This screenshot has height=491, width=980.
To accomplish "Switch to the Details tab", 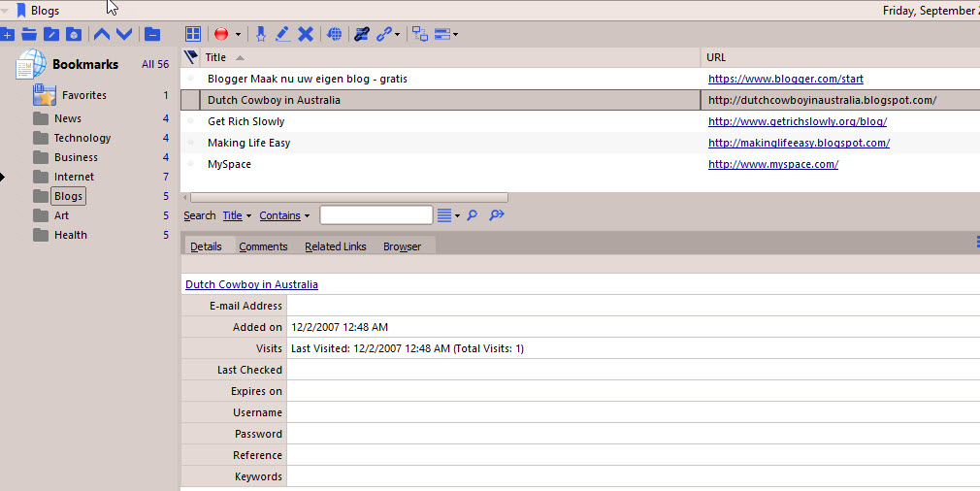I will (207, 246).
